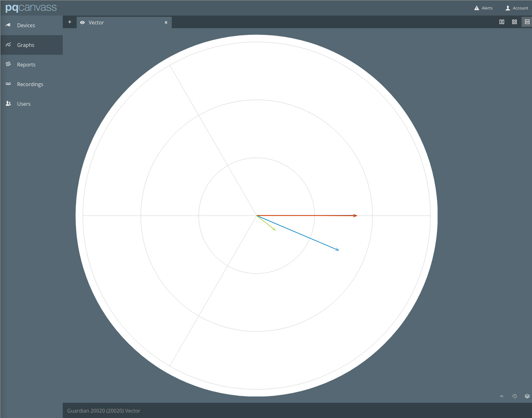Screen dimensions: 532x418
Task: Switch to two-column layout view
Action: point(502,22)
